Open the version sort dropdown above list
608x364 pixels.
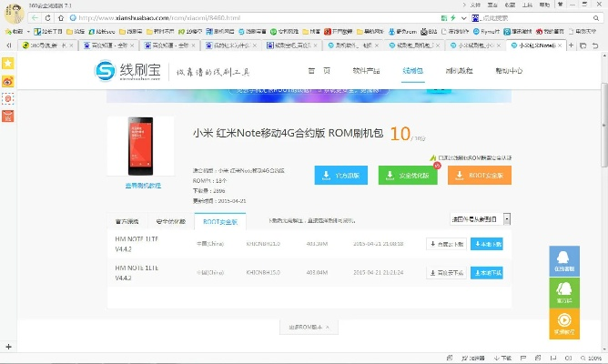(x=480, y=219)
